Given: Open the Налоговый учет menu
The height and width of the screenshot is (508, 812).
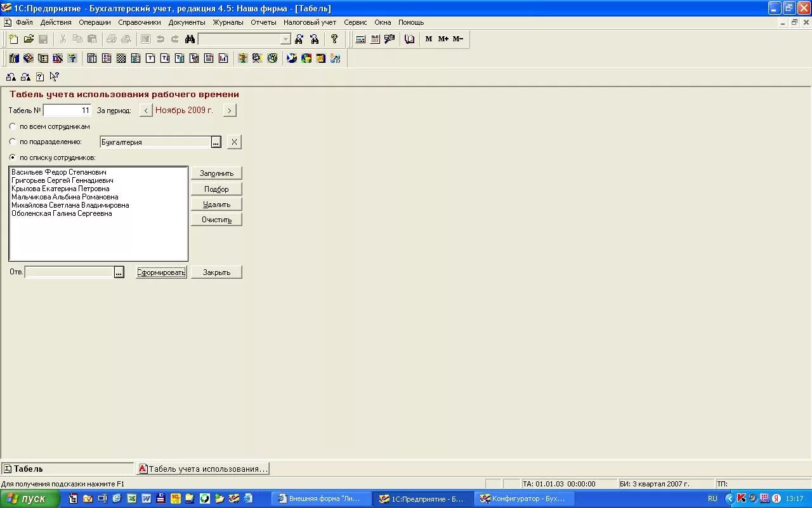Looking at the screenshot, I should click(x=310, y=22).
